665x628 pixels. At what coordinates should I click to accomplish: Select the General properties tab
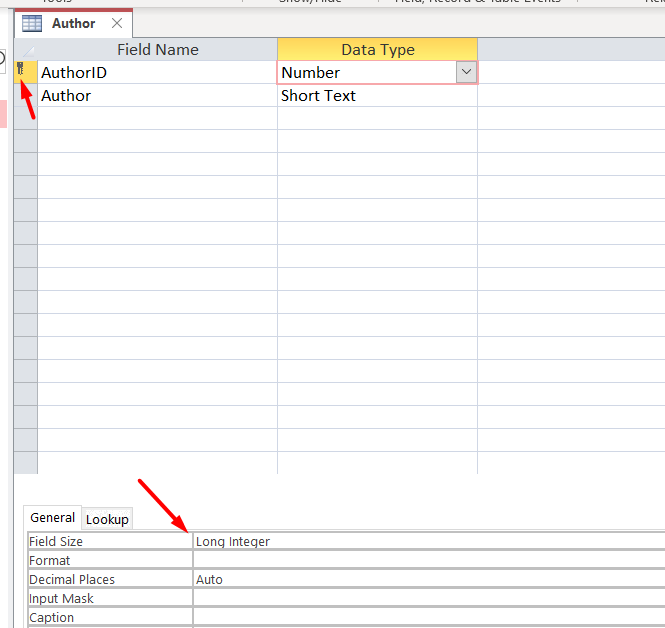click(x=53, y=518)
